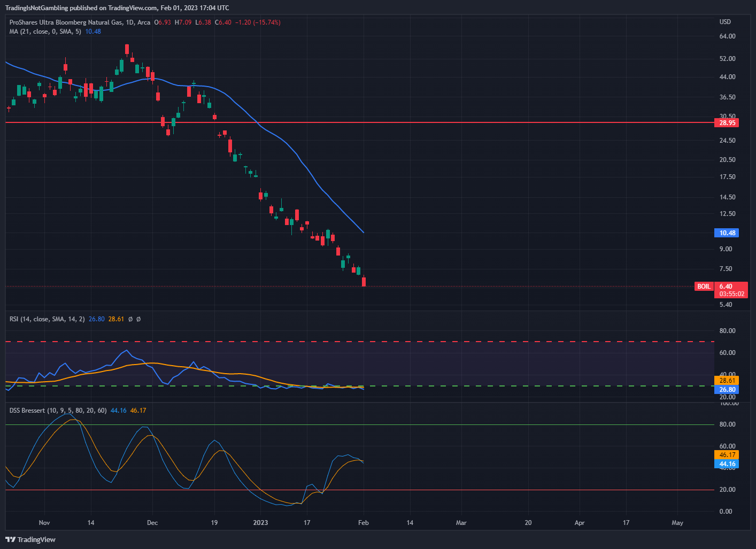This screenshot has height=549, width=756.
Task: Click the change value −1.20 (−15.74%)
Action: (258, 22)
